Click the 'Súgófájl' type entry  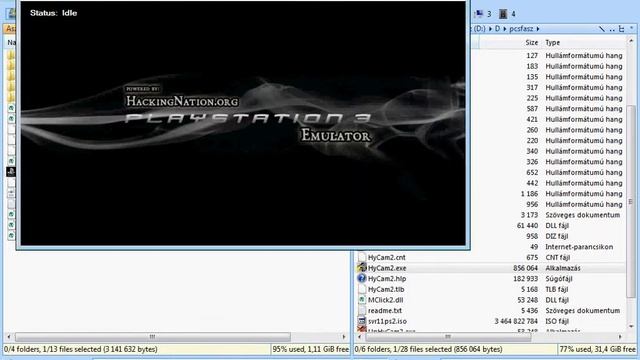559,279
